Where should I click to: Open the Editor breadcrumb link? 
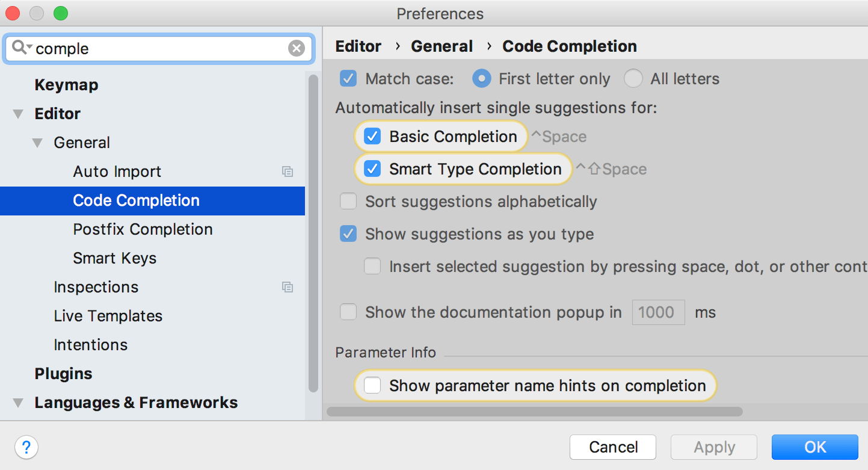357,46
